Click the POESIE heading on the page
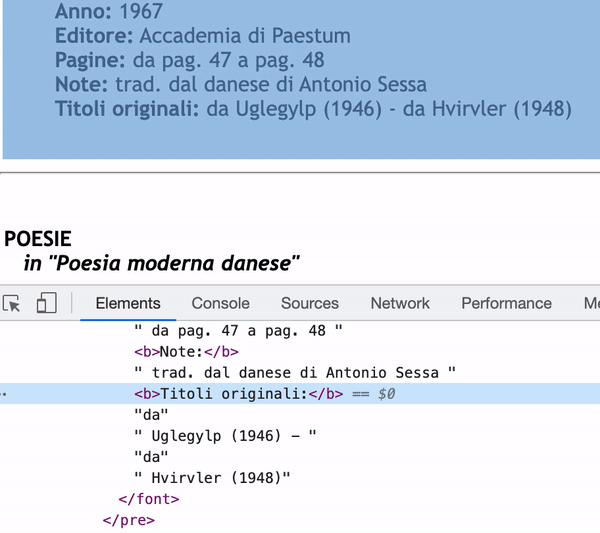This screenshot has height=533, width=600. tap(38, 239)
